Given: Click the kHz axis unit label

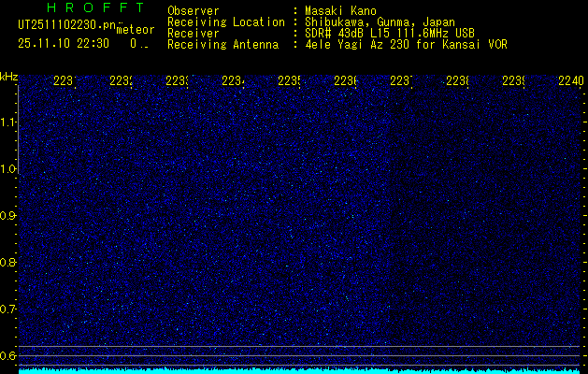Looking at the screenshot, I should 8,78.
